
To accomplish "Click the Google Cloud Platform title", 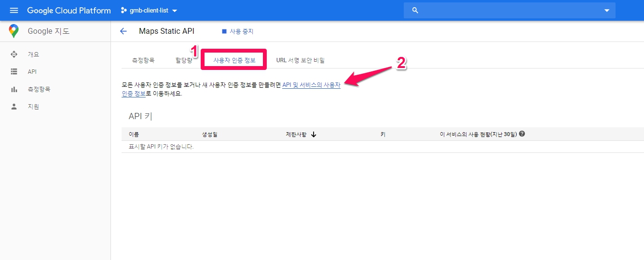I will pyautogui.click(x=69, y=10).
